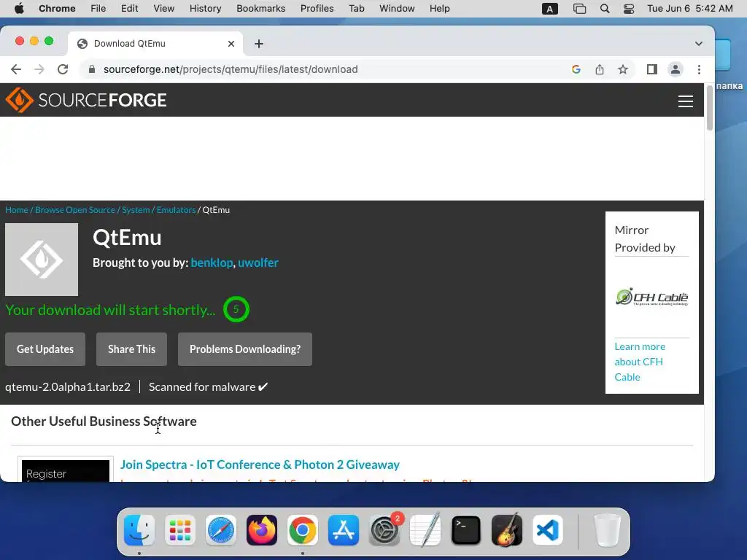Viewport: 747px width, 560px height.
Task: Follow the Browse Open Source breadcrumb
Action: click(75, 210)
